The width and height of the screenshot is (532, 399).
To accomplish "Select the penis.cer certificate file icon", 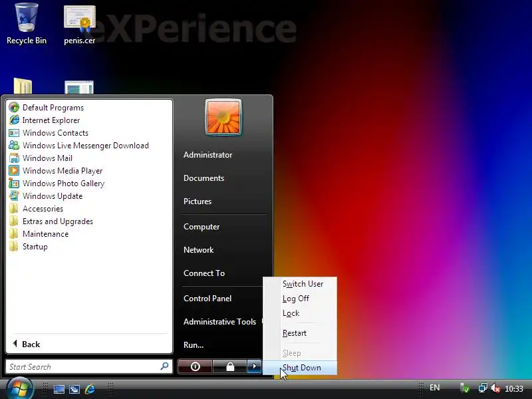I will pos(80,25).
